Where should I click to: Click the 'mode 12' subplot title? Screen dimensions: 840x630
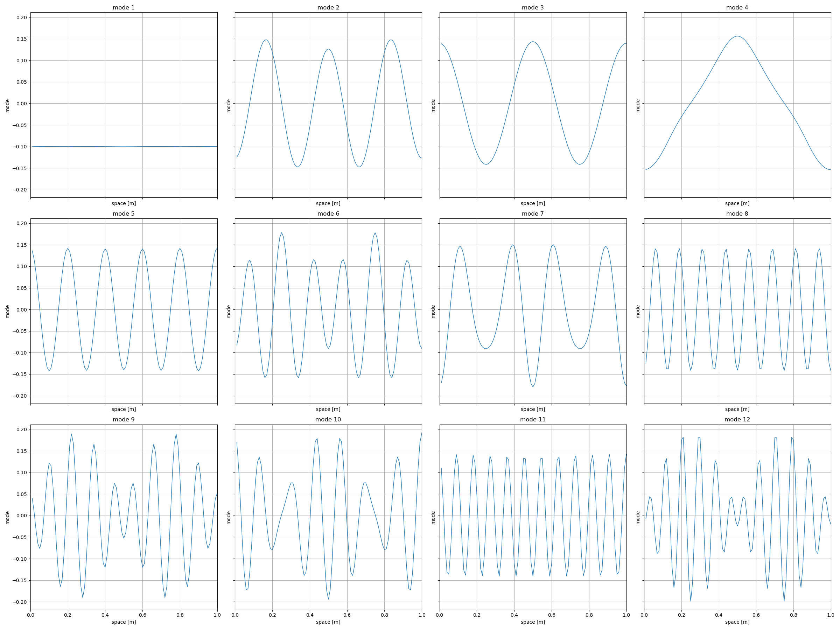tap(737, 420)
